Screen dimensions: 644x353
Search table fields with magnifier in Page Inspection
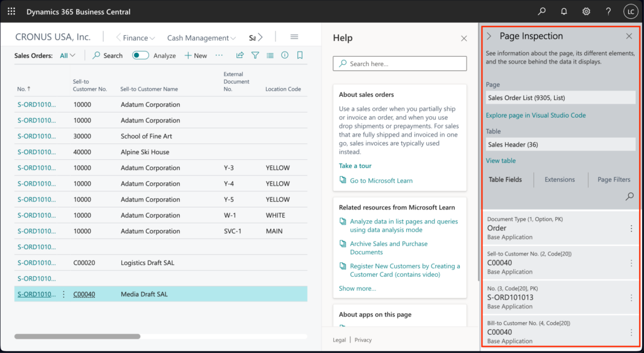[x=629, y=196]
